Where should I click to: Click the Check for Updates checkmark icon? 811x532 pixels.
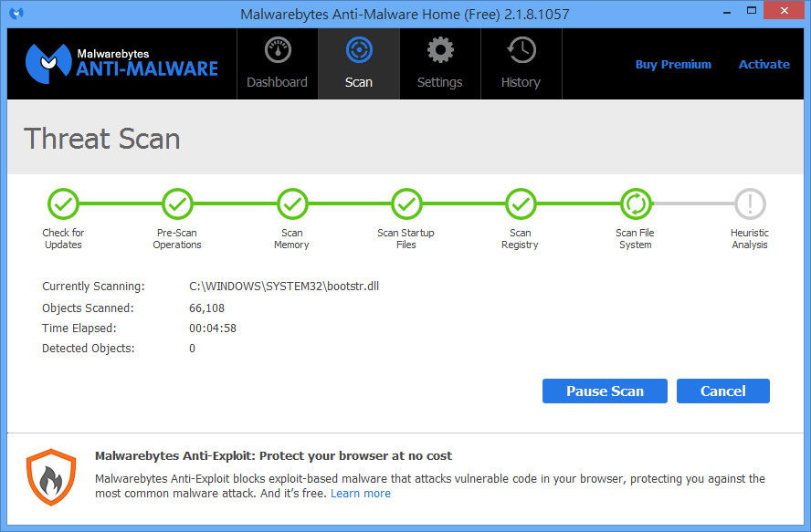(63, 204)
